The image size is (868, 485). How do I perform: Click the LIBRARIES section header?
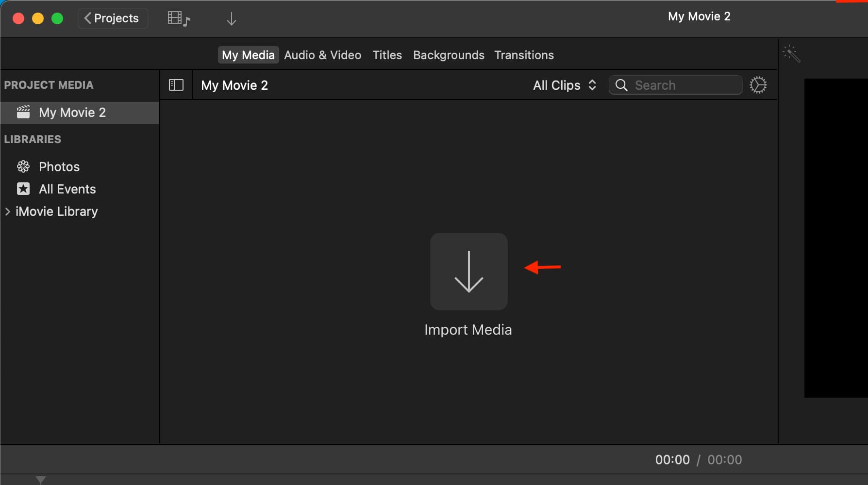33,139
